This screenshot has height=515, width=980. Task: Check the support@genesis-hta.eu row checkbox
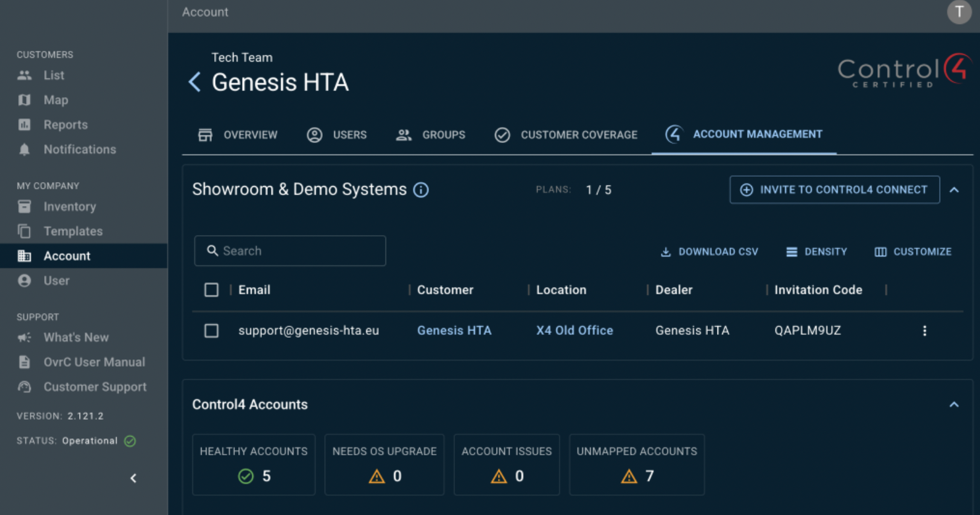click(211, 330)
